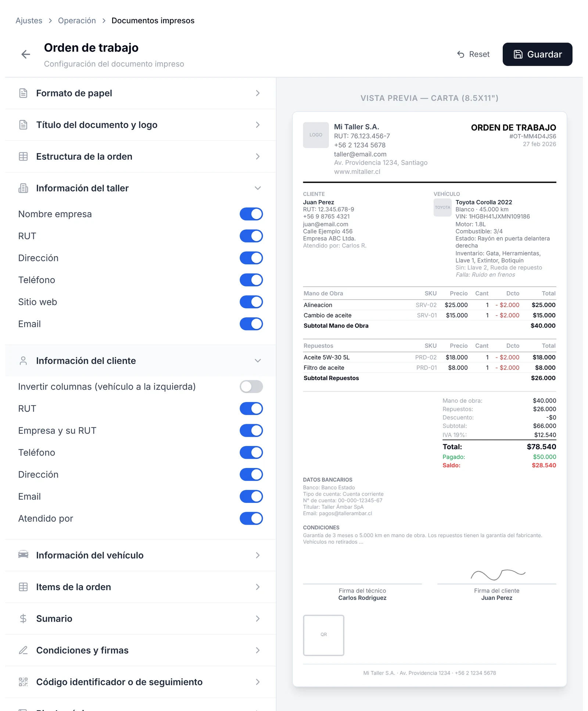The width and height of the screenshot is (588, 711).
Task: Click the Condiciones y firmas pen icon
Action: click(23, 650)
